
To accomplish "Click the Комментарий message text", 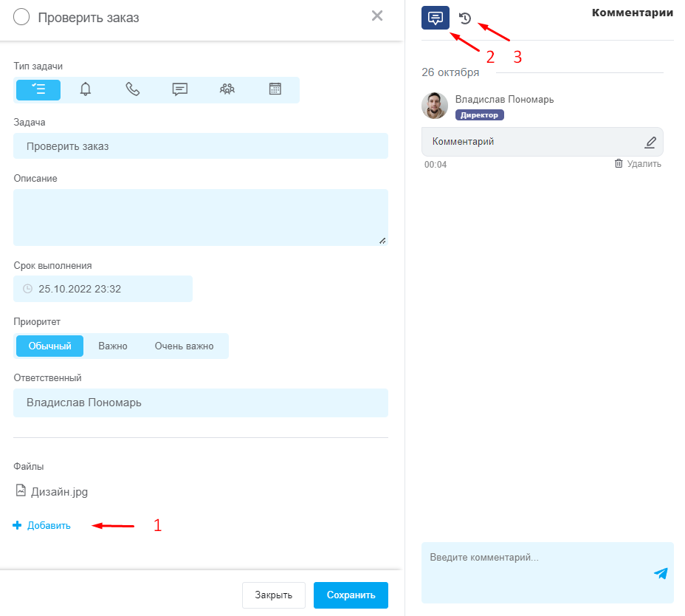I will pos(463,142).
